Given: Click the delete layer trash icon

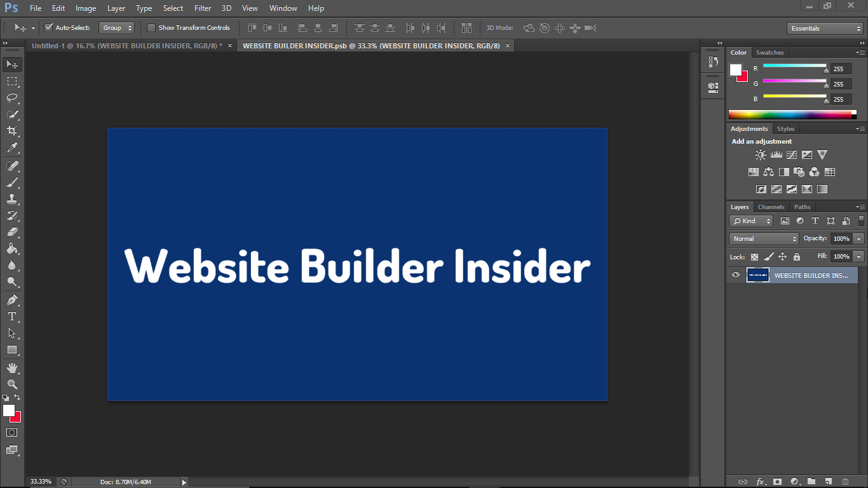Looking at the screenshot, I should (x=845, y=482).
